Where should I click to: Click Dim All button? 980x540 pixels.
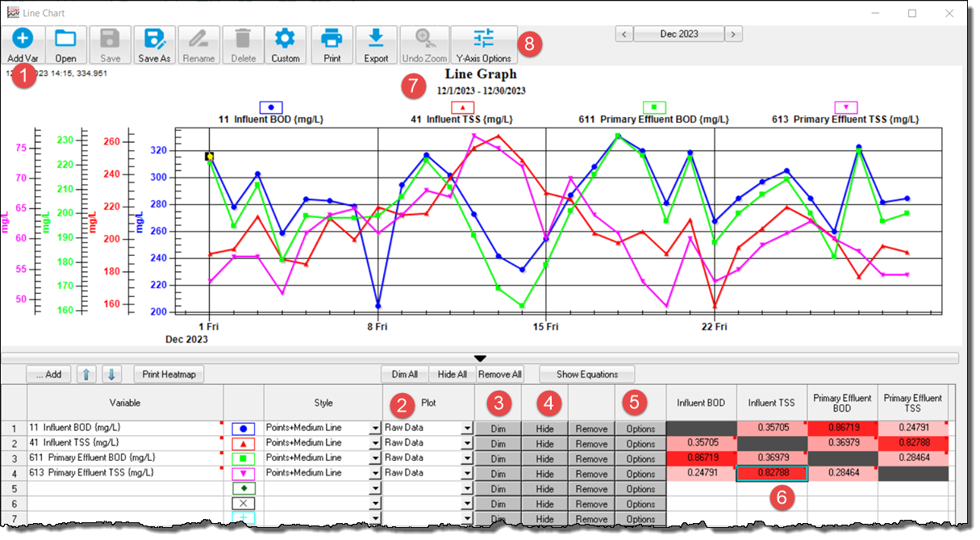[404, 374]
